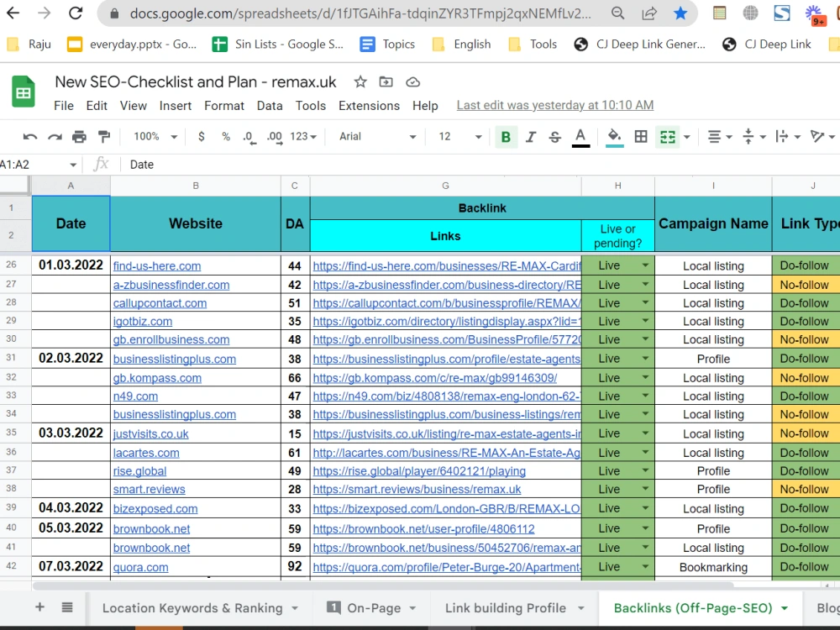This screenshot has width=840, height=630.
Task: Open Live dropdown for igotbiz.com row
Action: click(645, 321)
